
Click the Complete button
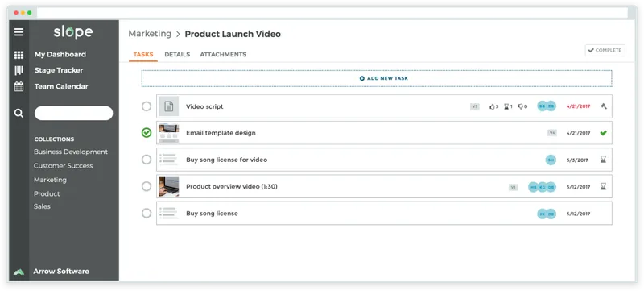pyautogui.click(x=605, y=50)
